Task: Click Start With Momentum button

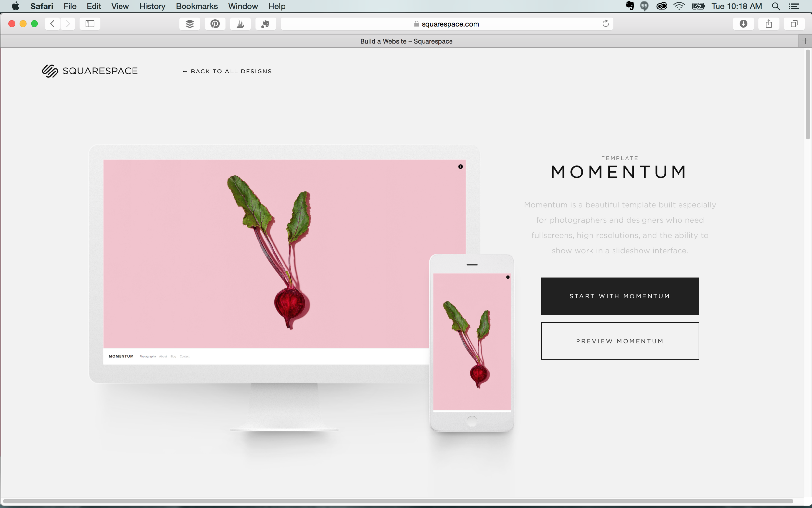Action: [x=620, y=296]
